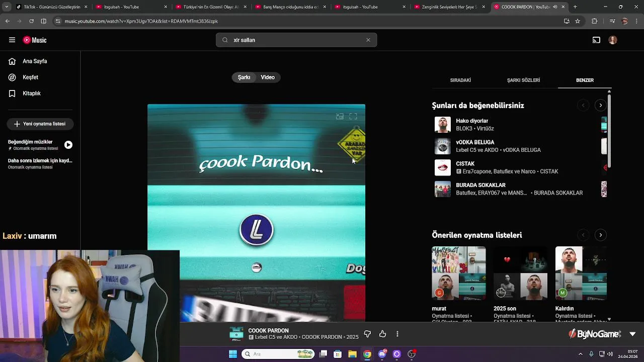644x362 pixels.
Task: Open File Explorer from the taskbar
Action: coord(353,354)
